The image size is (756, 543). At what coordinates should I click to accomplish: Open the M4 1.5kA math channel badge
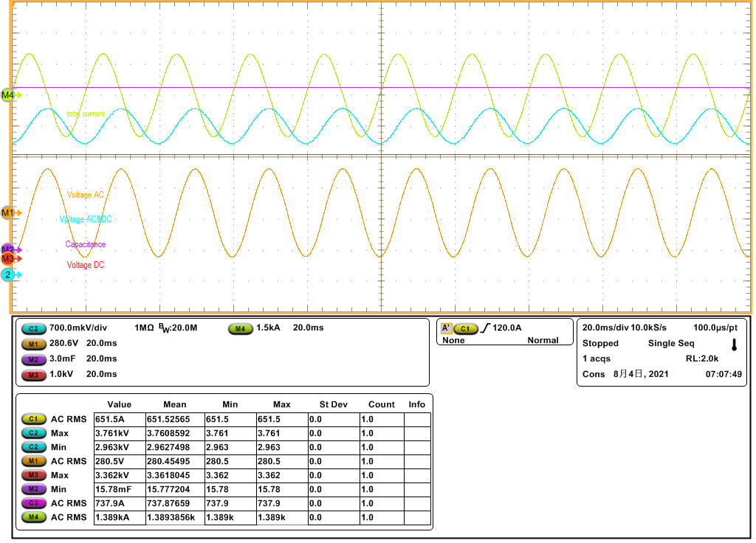(241, 328)
